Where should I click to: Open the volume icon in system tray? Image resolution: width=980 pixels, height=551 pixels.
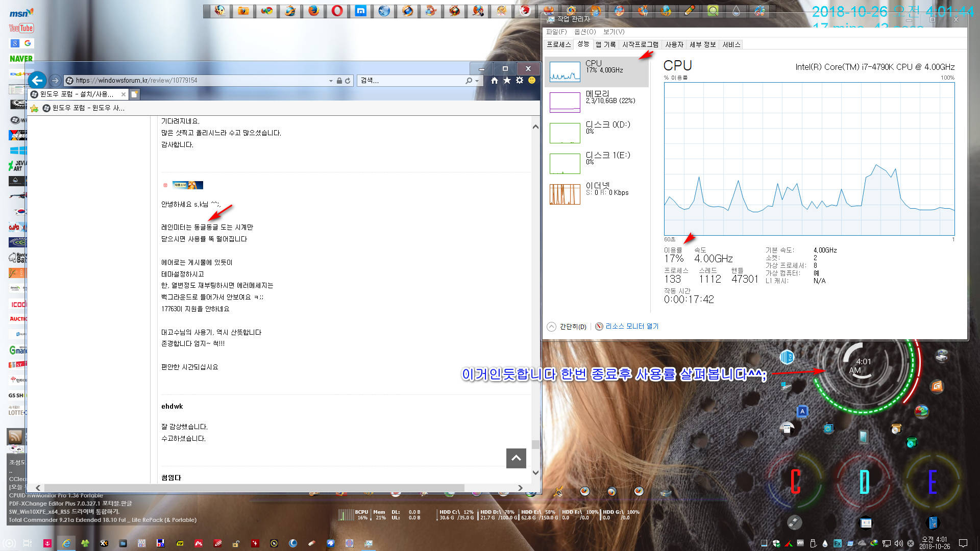(x=898, y=543)
